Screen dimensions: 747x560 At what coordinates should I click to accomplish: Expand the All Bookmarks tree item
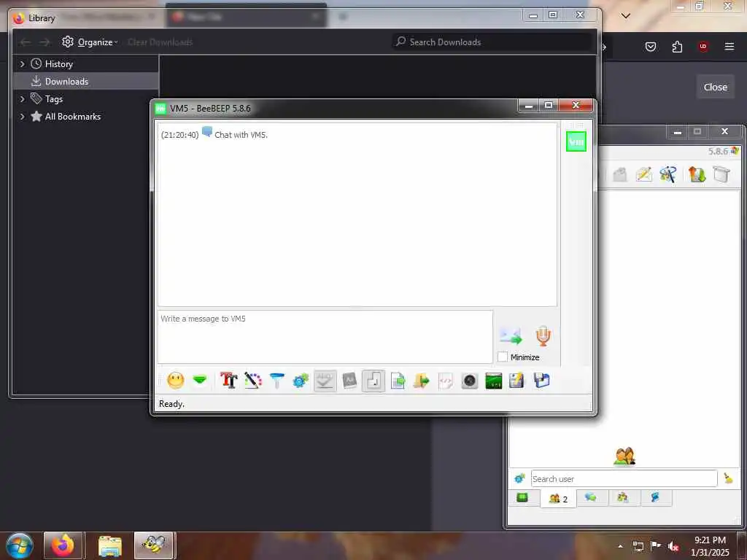(x=22, y=117)
